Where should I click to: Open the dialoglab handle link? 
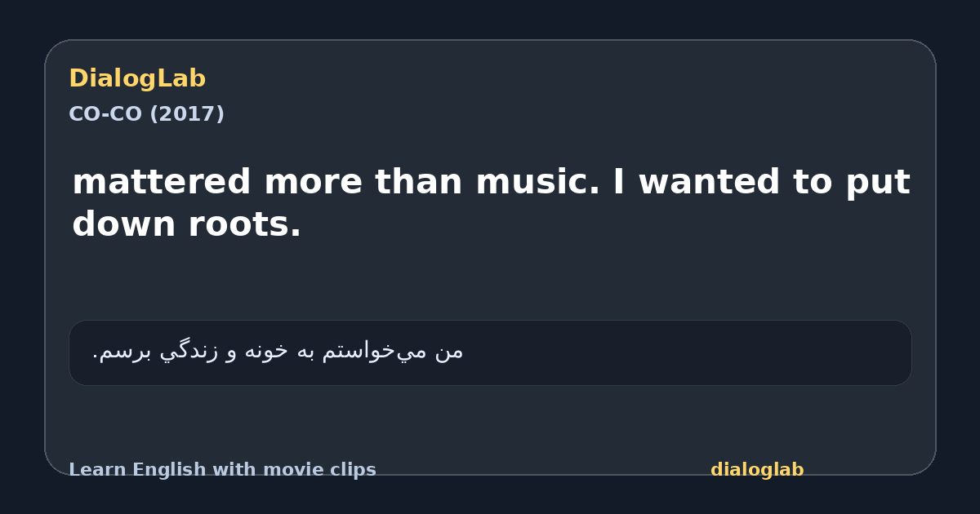[757, 470]
